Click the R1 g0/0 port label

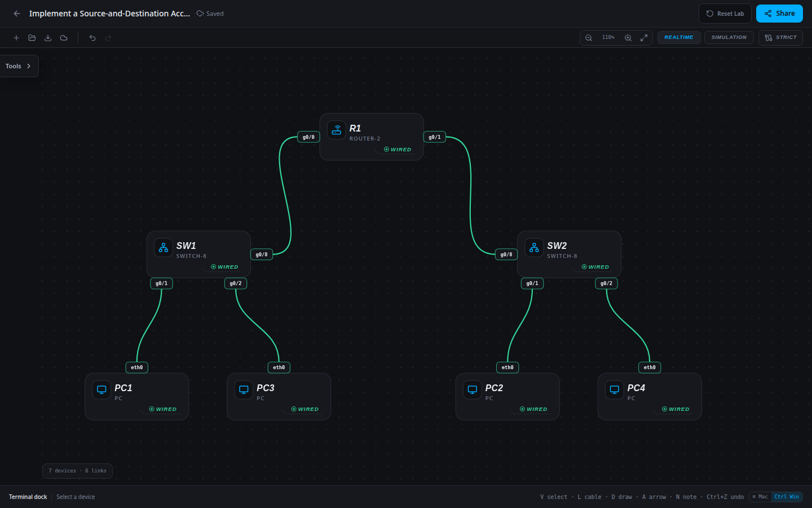pyautogui.click(x=308, y=137)
